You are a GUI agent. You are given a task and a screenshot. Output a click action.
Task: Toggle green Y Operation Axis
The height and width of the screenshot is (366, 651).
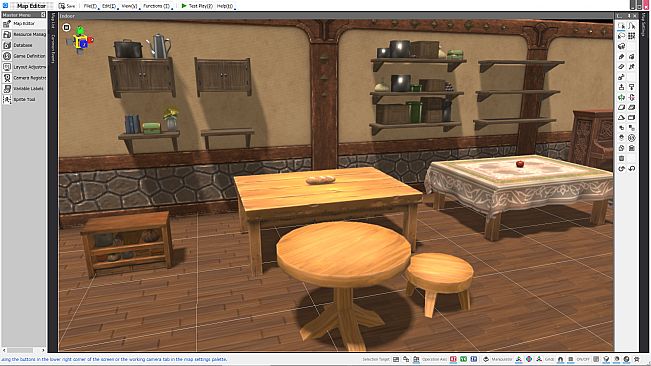(x=463, y=359)
